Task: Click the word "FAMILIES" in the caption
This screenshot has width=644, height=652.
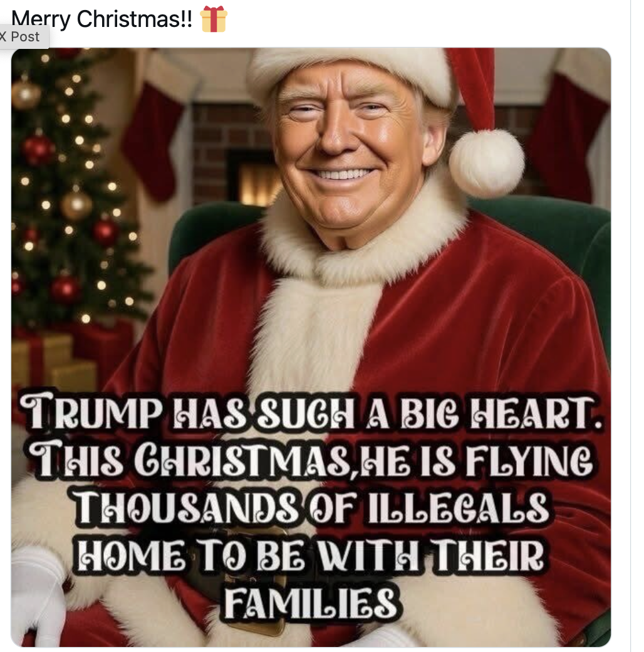Action: pyautogui.click(x=311, y=602)
